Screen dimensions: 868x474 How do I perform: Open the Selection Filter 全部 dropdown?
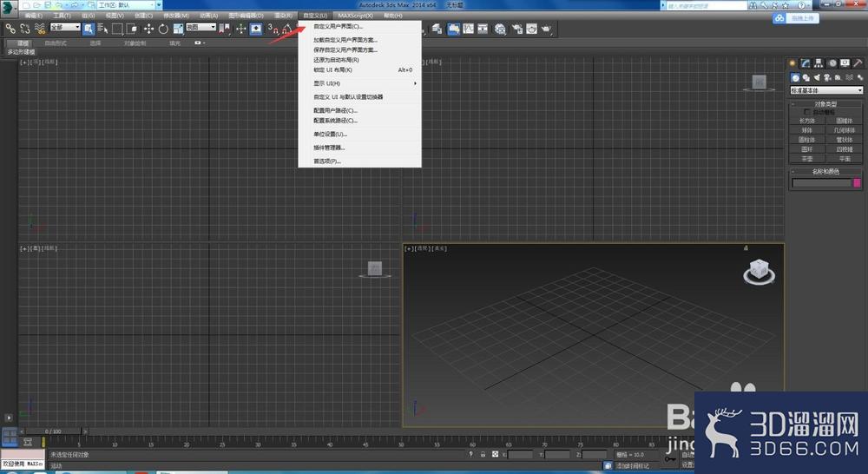65,27
